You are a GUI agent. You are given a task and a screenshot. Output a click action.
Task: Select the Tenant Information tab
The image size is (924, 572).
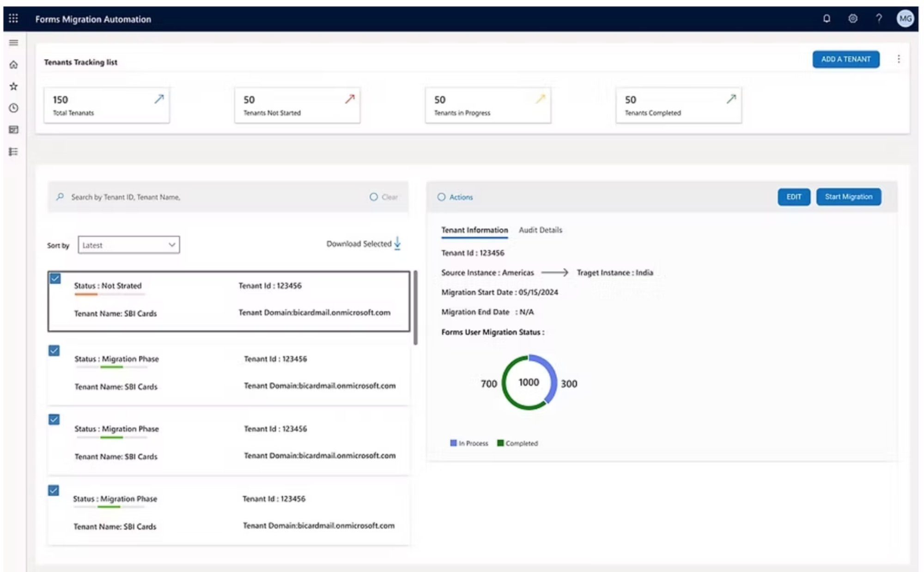coord(474,230)
